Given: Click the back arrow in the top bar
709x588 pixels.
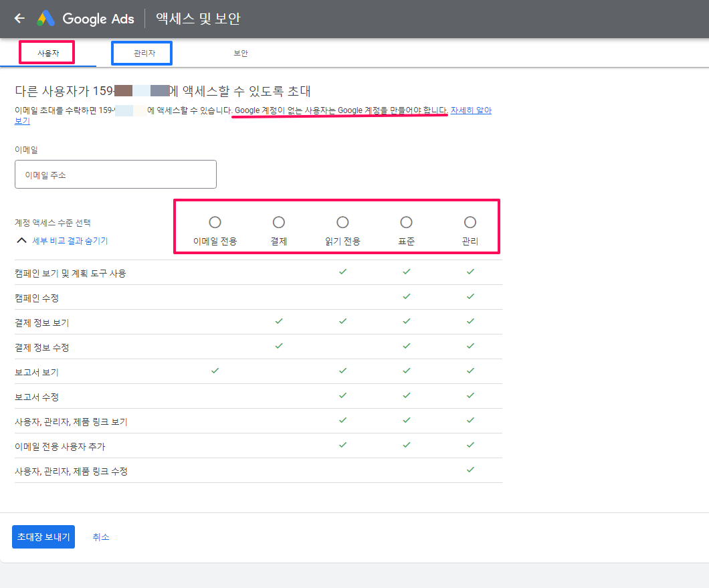Looking at the screenshot, I should pyautogui.click(x=19, y=18).
